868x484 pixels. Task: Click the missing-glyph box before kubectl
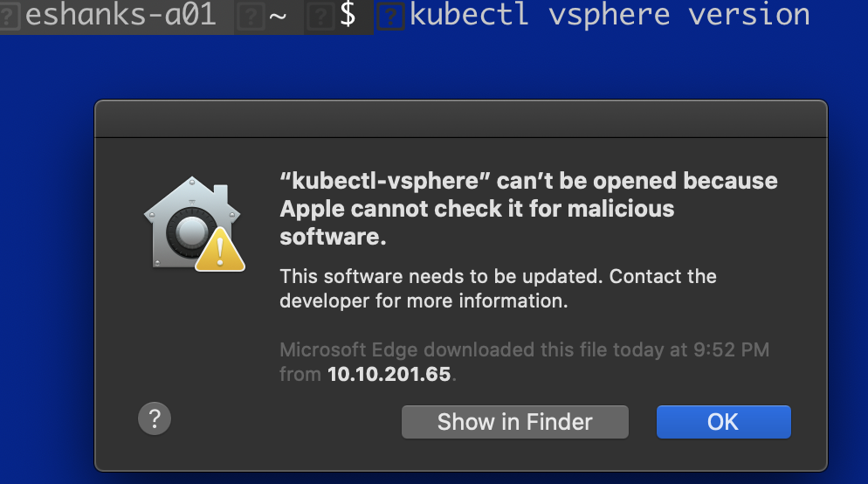[x=394, y=16]
